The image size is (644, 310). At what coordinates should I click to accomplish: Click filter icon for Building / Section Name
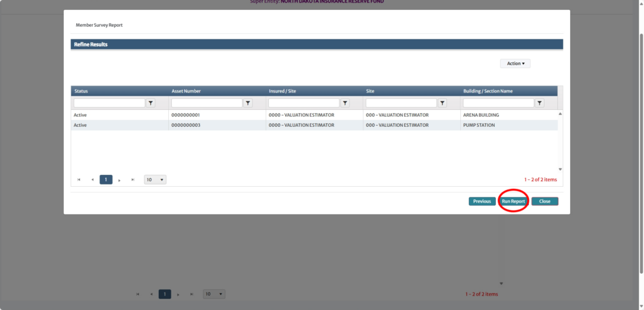pos(540,103)
